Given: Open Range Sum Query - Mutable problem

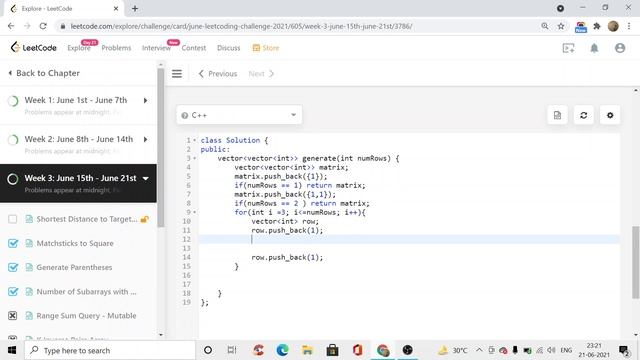Looking at the screenshot, I should pyautogui.click(x=87, y=316).
